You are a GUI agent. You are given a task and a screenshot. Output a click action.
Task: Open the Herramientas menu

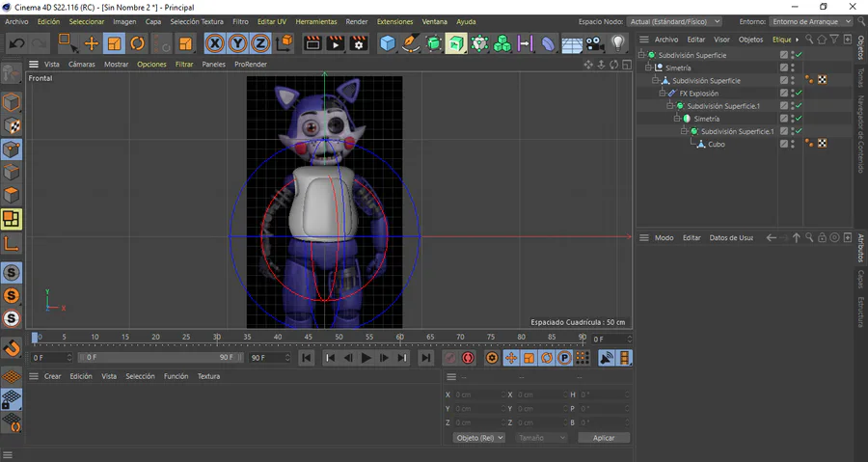pyautogui.click(x=316, y=21)
